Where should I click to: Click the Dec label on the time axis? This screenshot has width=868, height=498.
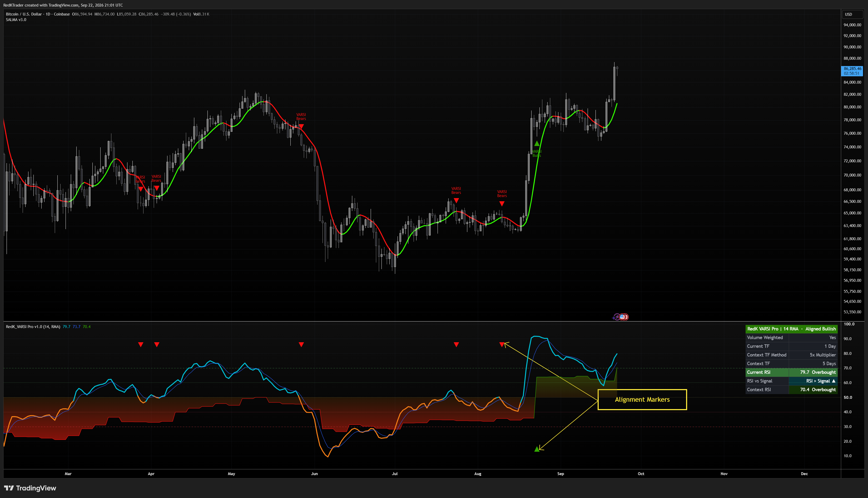pyautogui.click(x=804, y=474)
